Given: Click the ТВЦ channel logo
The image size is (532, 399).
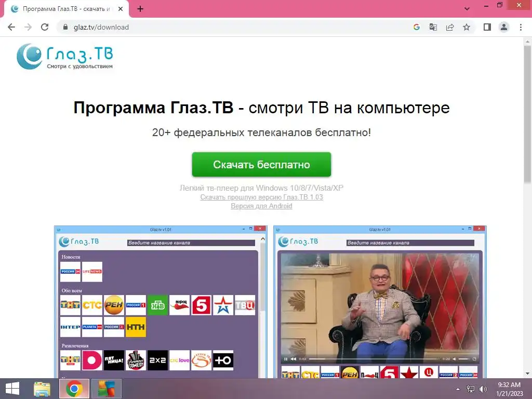Looking at the screenshot, I should click(245, 305).
